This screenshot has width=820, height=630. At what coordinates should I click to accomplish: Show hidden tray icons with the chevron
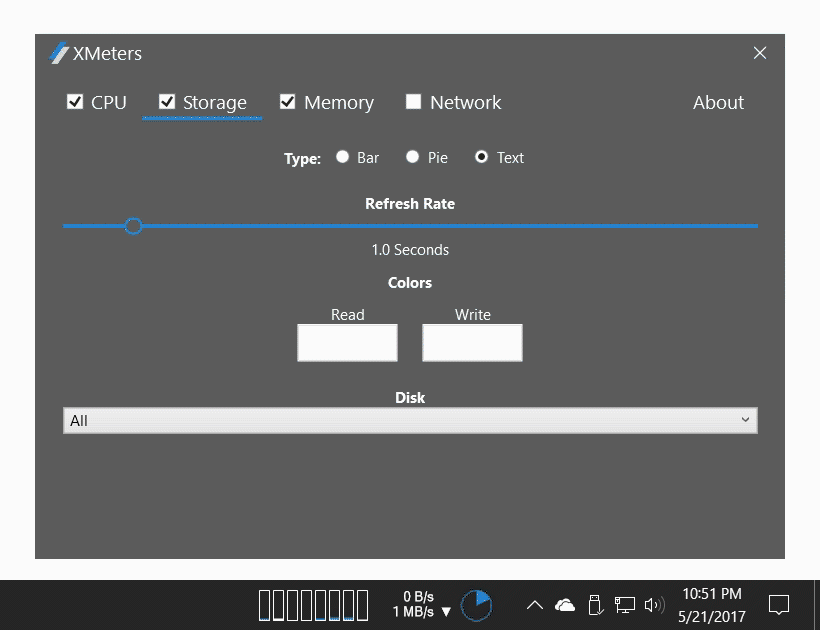pos(535,605)
